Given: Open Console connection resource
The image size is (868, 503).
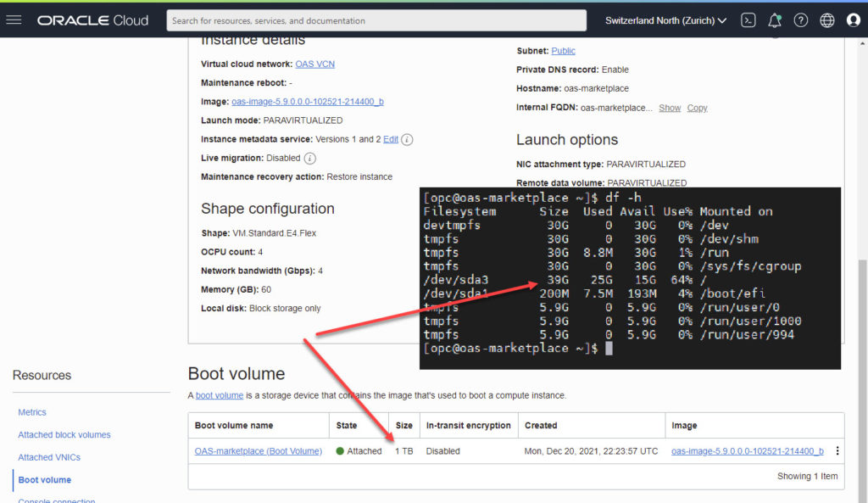Looking at the screenshot, I should (x=57, y=500).
